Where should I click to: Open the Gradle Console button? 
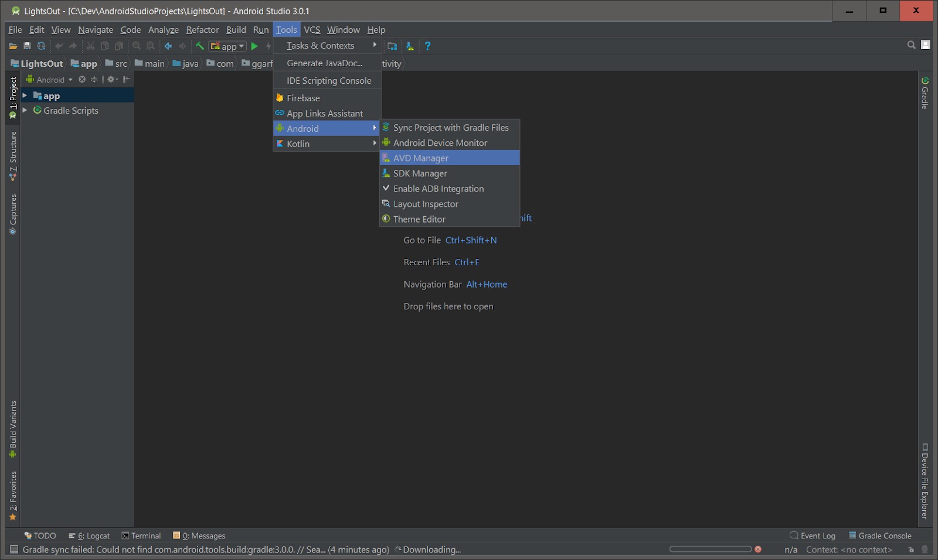880,535
